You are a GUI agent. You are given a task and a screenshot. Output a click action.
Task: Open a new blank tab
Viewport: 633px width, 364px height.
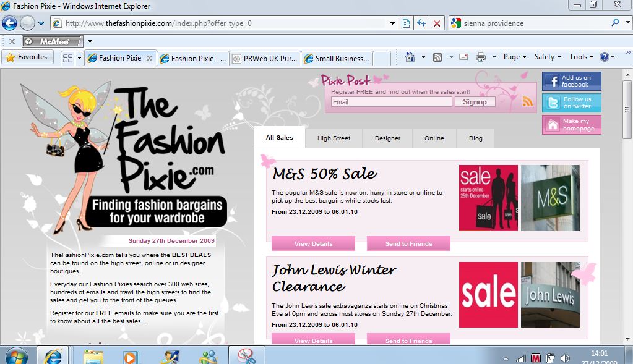tap(382, 59)
